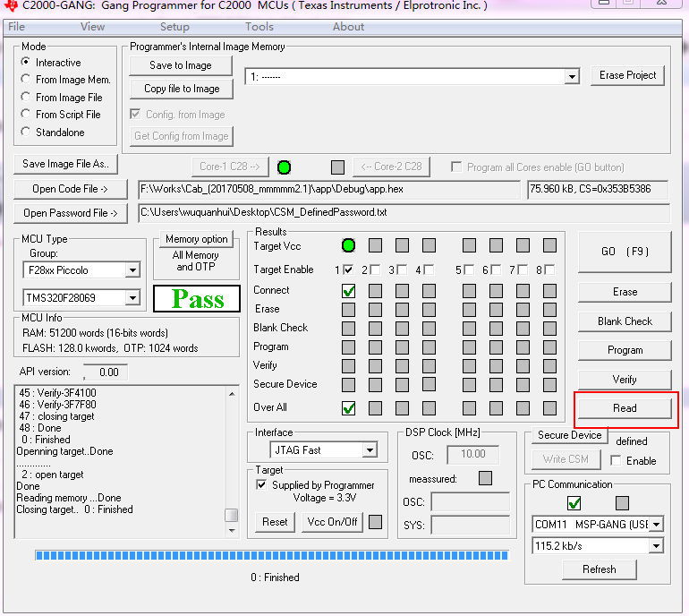Click Over All result checkmark for target 1
This screenshot has width=689, height=616.
(x=348, y=408)
